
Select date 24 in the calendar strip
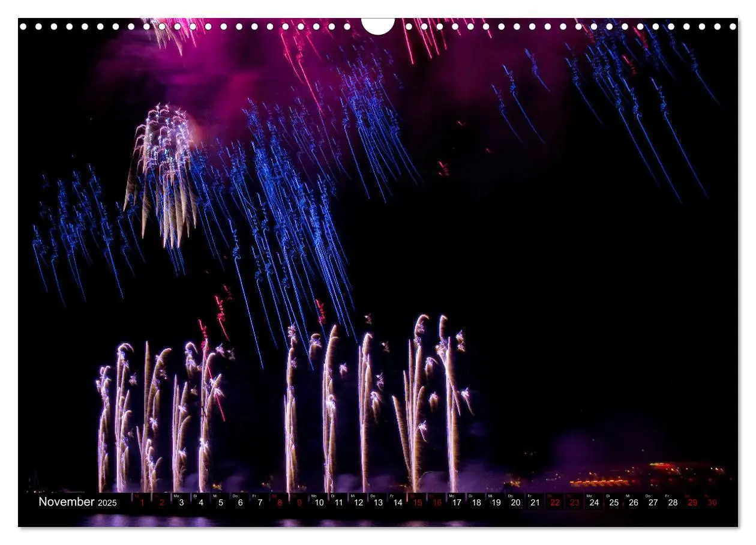594,502
